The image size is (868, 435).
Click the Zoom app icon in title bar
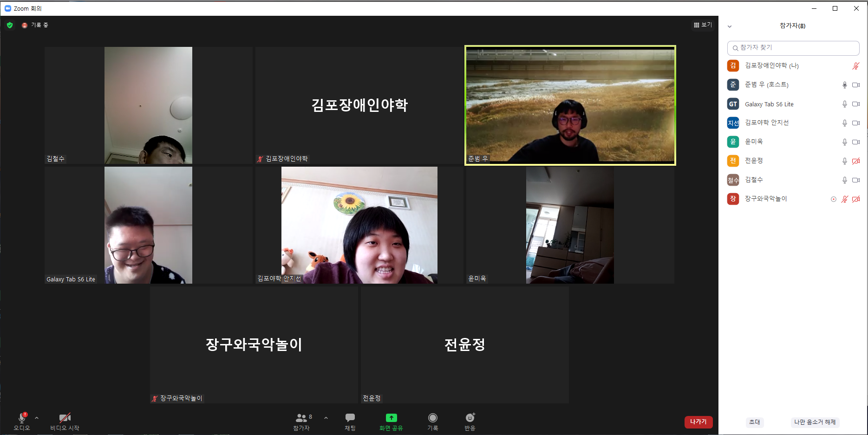[7, 8]
